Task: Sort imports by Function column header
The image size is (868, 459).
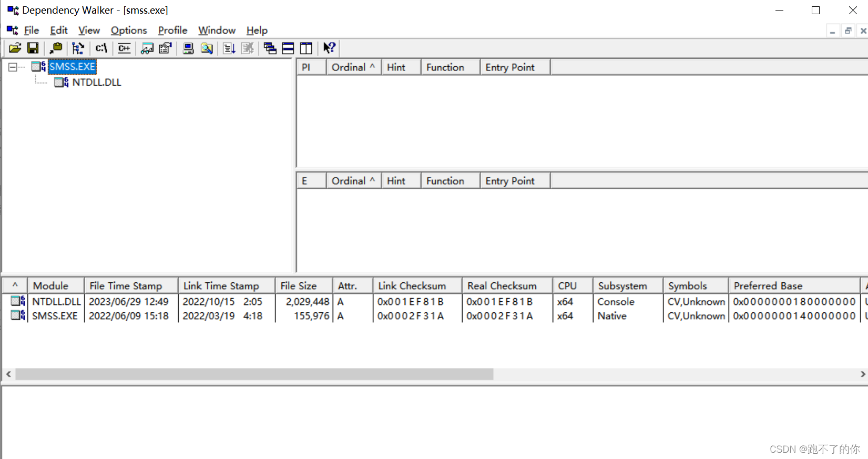Action: coord(450,67)
